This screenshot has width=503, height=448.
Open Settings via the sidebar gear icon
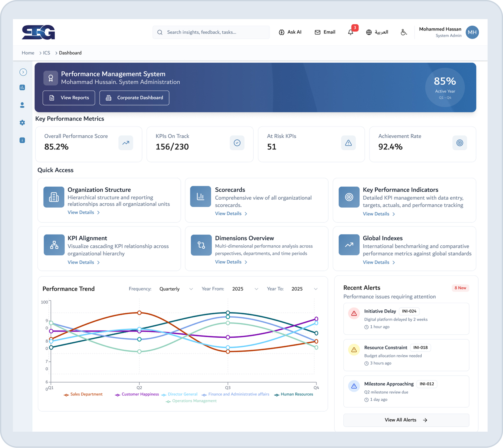[22, 123]
